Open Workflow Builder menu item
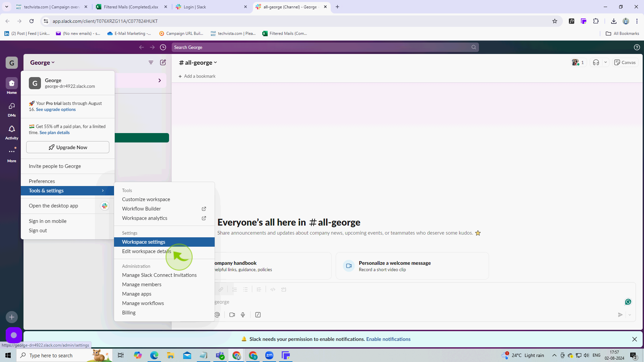 [x=164, y=209]
